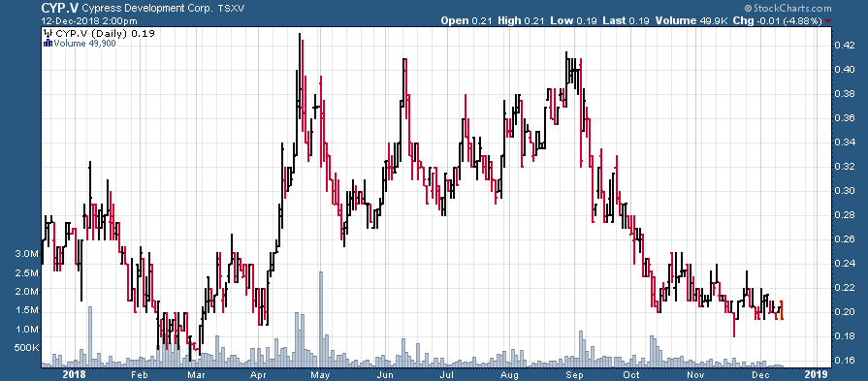Screen dimensions: 868x381
Task: Click the 2018 label on the time axis
Action: click(75, 374)
